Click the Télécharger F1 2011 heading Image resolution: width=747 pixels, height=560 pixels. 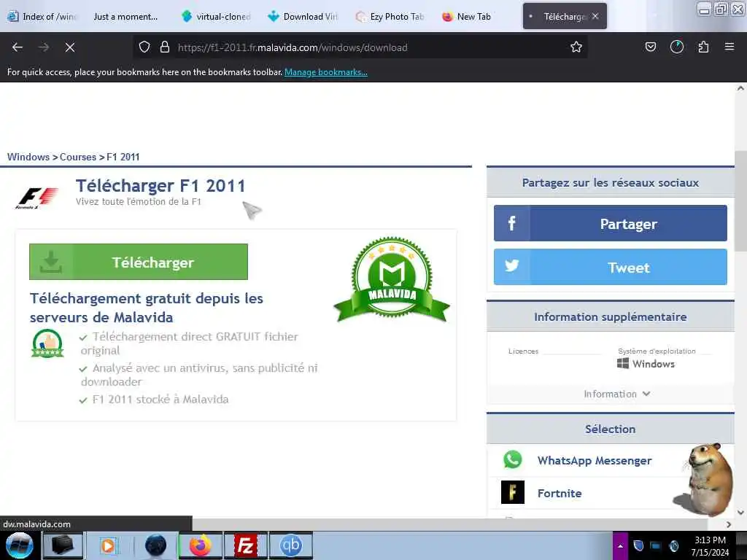(x=160, y=186)
